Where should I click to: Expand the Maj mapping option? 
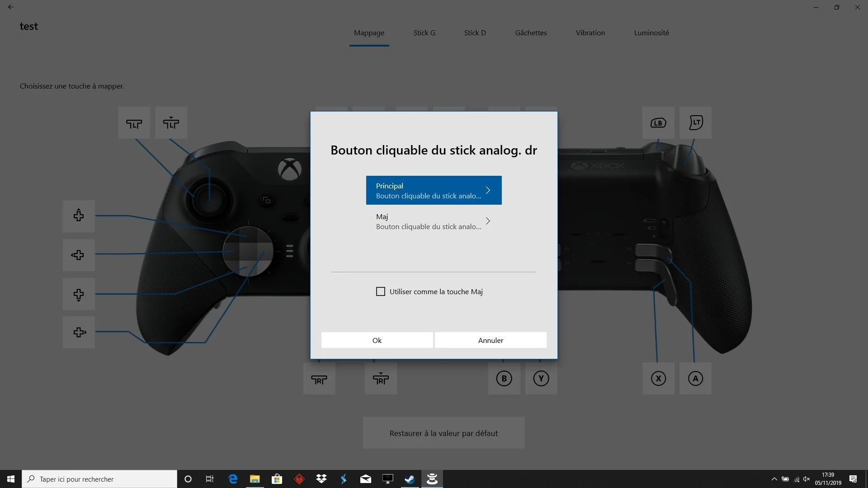[434, 221]
